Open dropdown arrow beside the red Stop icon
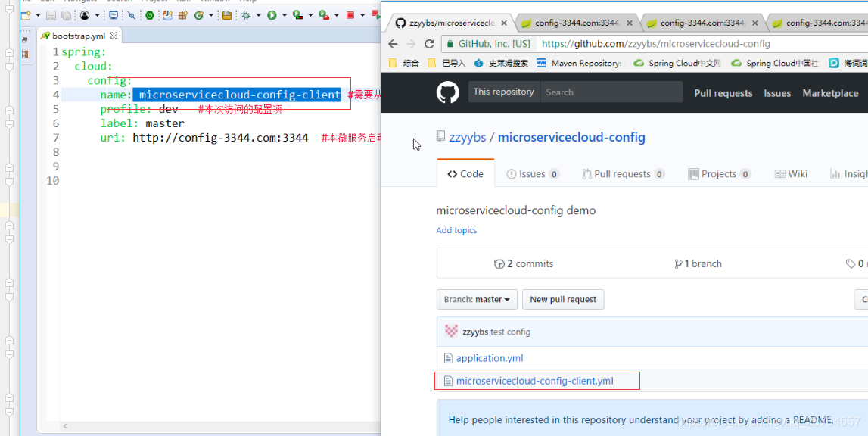Image resolution: width=868 pixels, height=436 pixels. click(x=362, y=15)
